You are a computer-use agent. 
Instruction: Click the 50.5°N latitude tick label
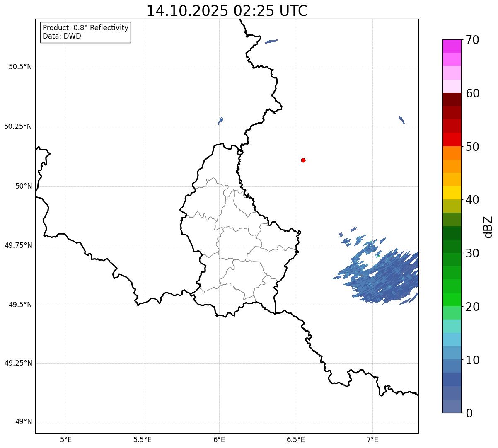[20, 67]
